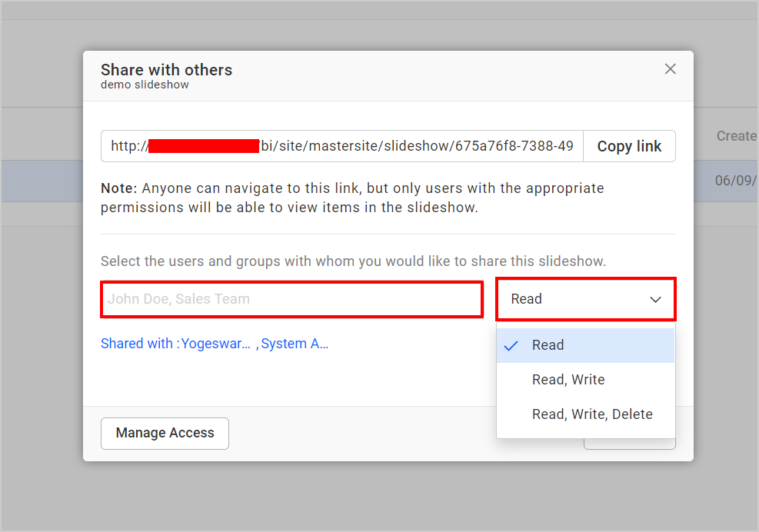
Task: Click the bold Note label text
Action: pyautogui.click(x=119, y=188)
